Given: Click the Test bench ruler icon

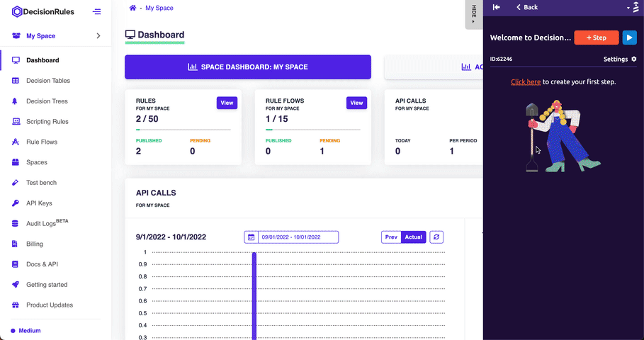Looking at the screenshot, I should click(x=15, y=183).
